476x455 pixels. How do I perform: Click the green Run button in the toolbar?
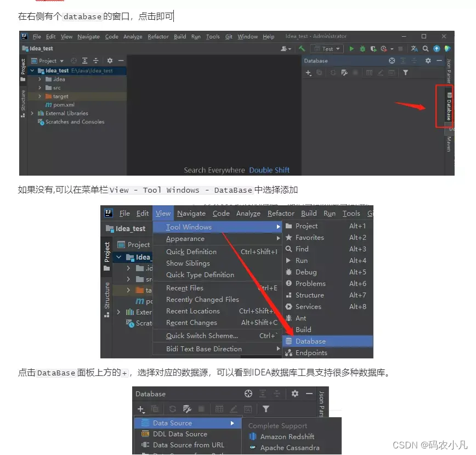352,48
